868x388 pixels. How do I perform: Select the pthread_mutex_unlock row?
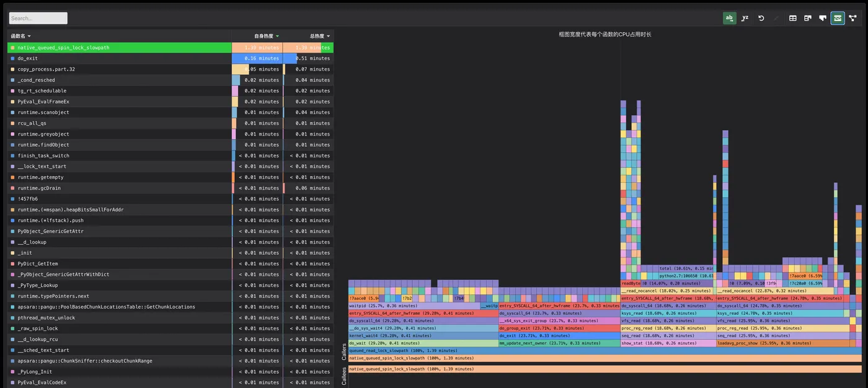(x=170, y=317)
